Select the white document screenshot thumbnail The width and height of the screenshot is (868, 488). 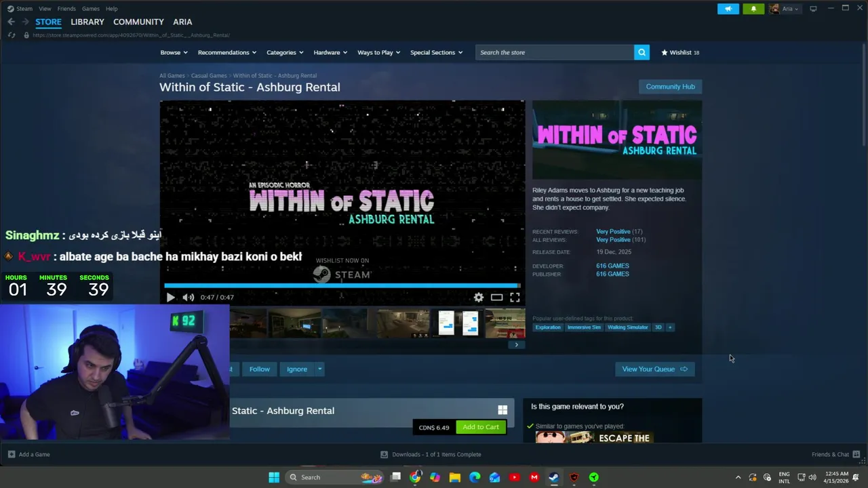click(458, 323)
